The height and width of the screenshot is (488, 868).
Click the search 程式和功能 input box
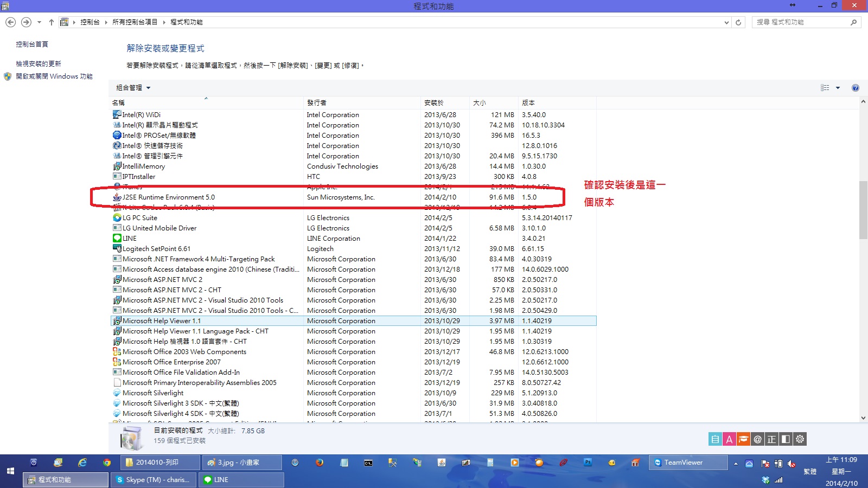pos(802,22)
